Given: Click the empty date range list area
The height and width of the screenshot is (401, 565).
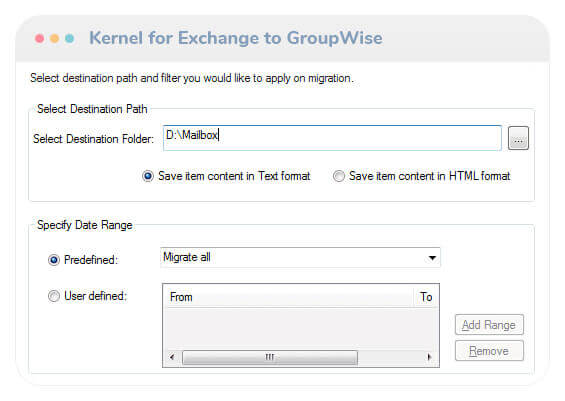Looking at the screenshot, I should [x=301, y=329].
